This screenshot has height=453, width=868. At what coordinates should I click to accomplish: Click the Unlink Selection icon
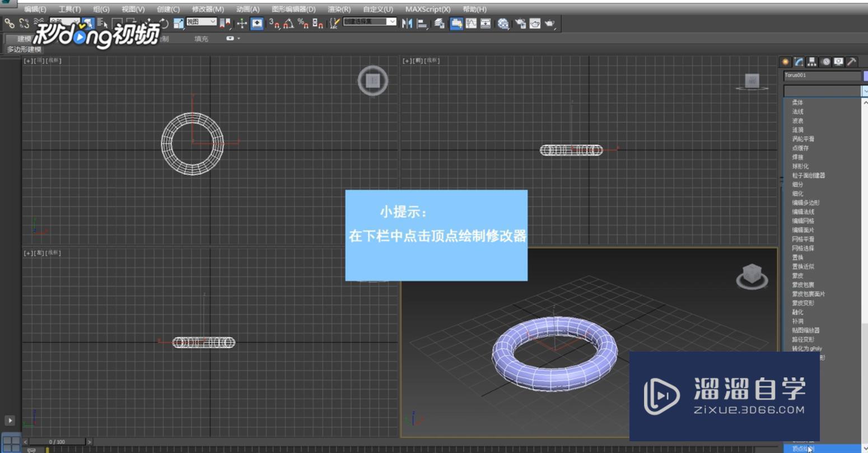click(24, 24)
